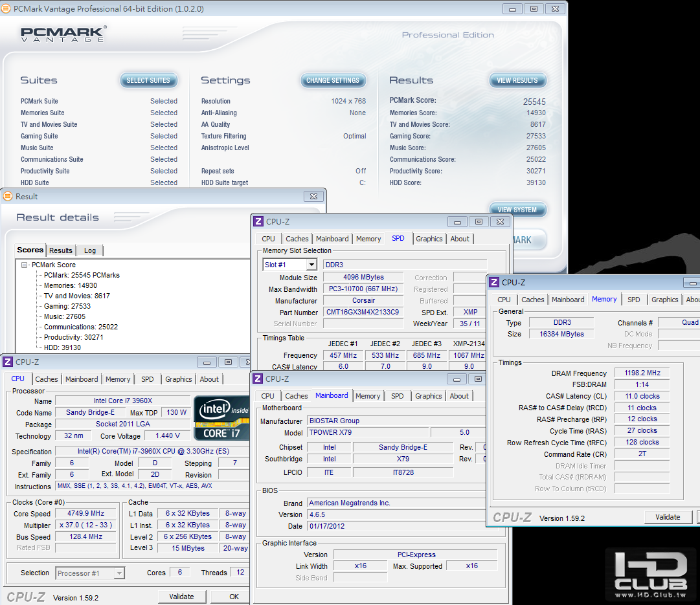Select About tab in CPU-Z CPU window
Viewport: 700px width, 605px height.
pyautogui.click(x=209, y=379)
